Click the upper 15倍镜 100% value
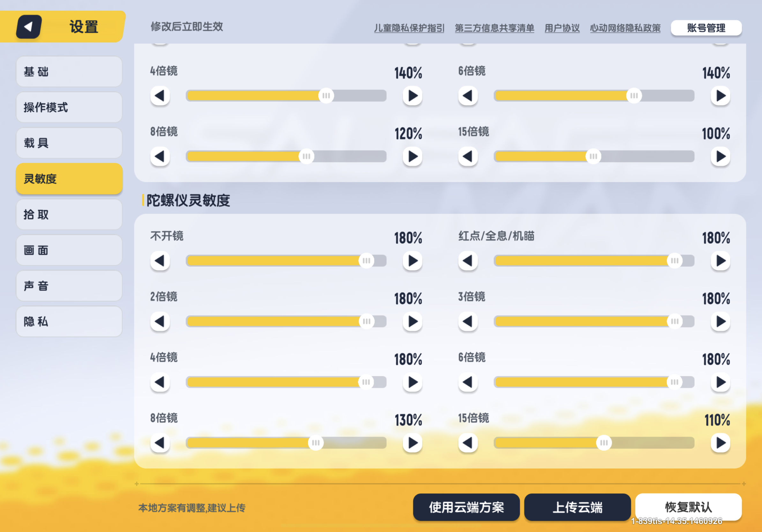Screen dimensions: 762x532 [x=716, y=134]
